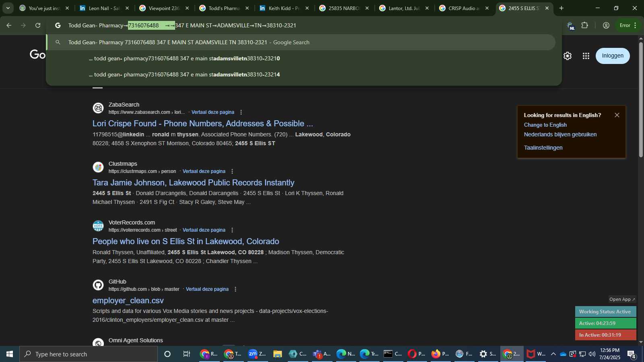644x362 pixels.
Task: Choose Nederlands blijven gebruiken
Action: coord(560,135)
